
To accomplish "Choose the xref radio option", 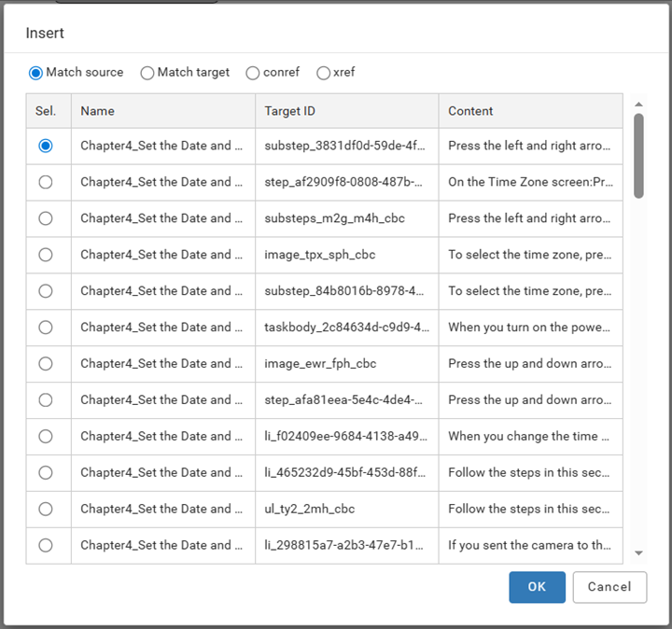I will coord(324,73).
